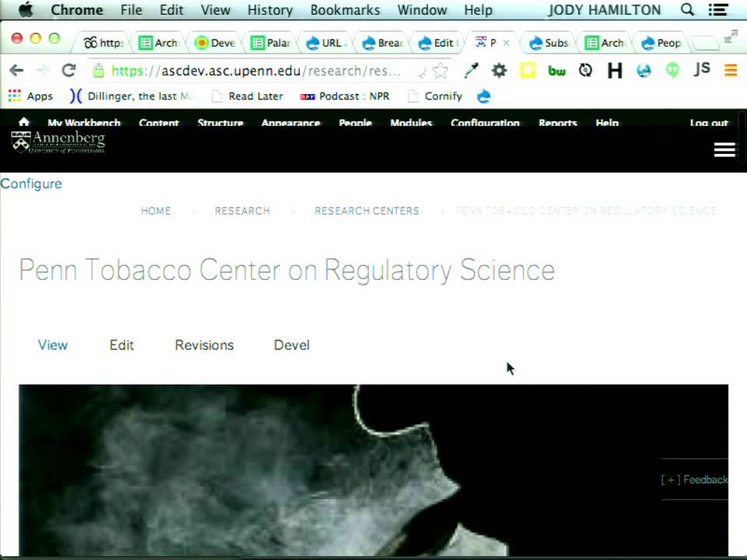Screen dimensions: 747x560
Task: Open the hamburger site menu icon
Action: point(724,150)
